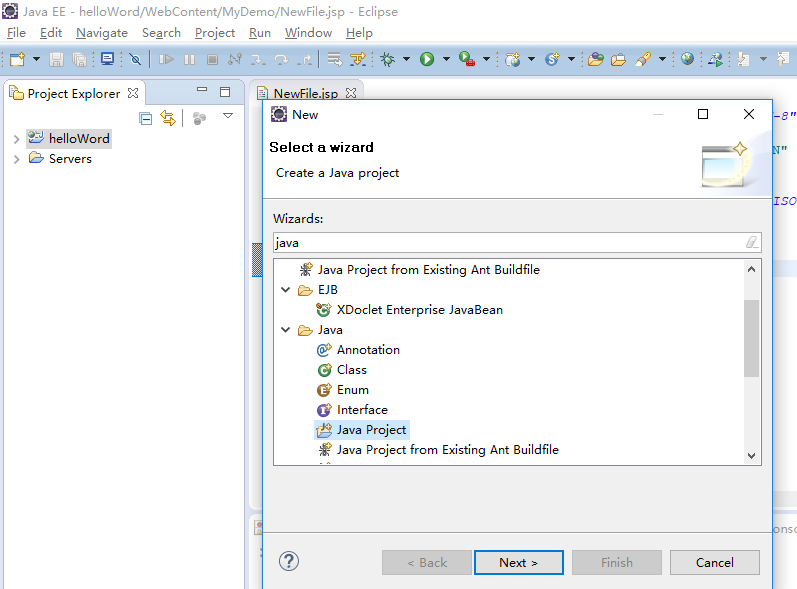
Task: Toggle Skip All Breakpoints icon
Action: 135,59
